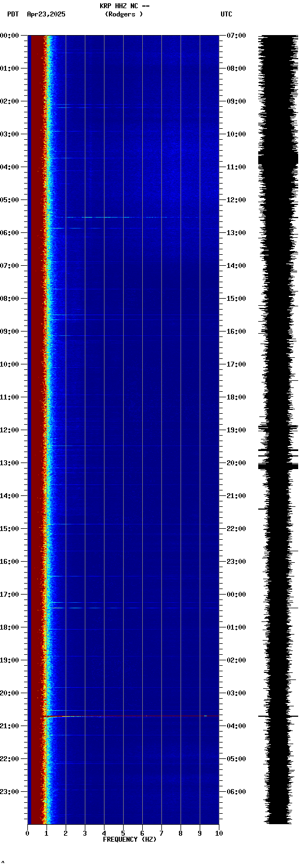The image size is (302, 868).
Task: Click the 07:00 PDT time label on left axis
Action: [x=9, y=266]
